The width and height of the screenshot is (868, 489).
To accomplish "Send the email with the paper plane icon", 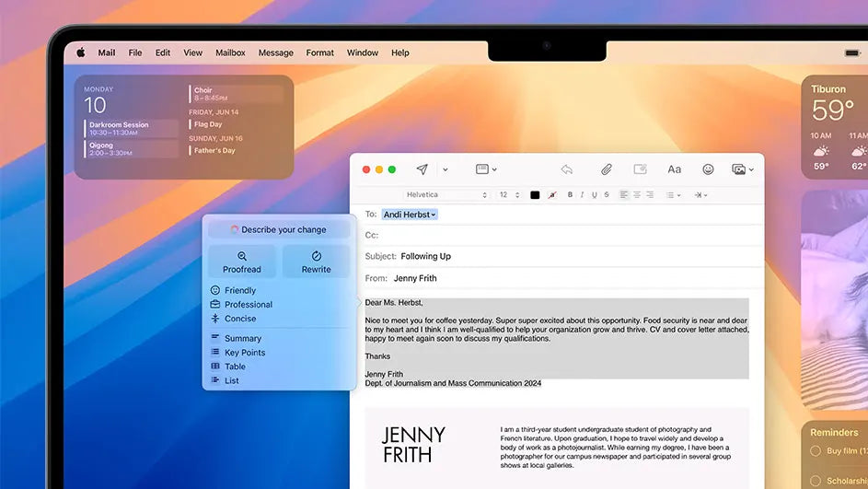I will [x=422, y=169].
